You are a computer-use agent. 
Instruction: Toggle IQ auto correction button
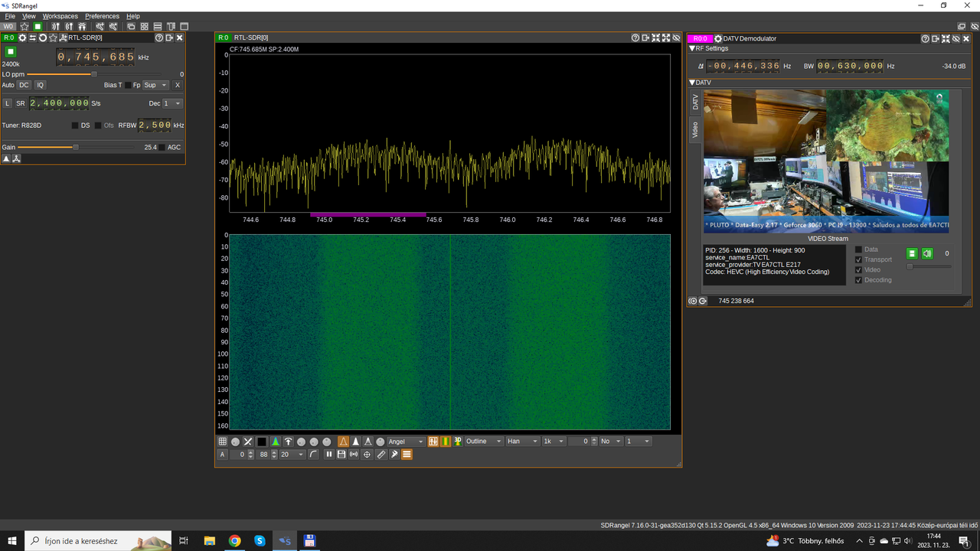coord(41,85)
